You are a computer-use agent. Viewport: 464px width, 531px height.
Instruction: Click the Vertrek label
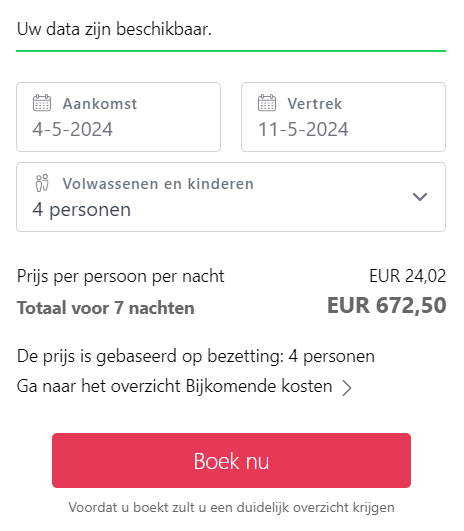[315, 104]
